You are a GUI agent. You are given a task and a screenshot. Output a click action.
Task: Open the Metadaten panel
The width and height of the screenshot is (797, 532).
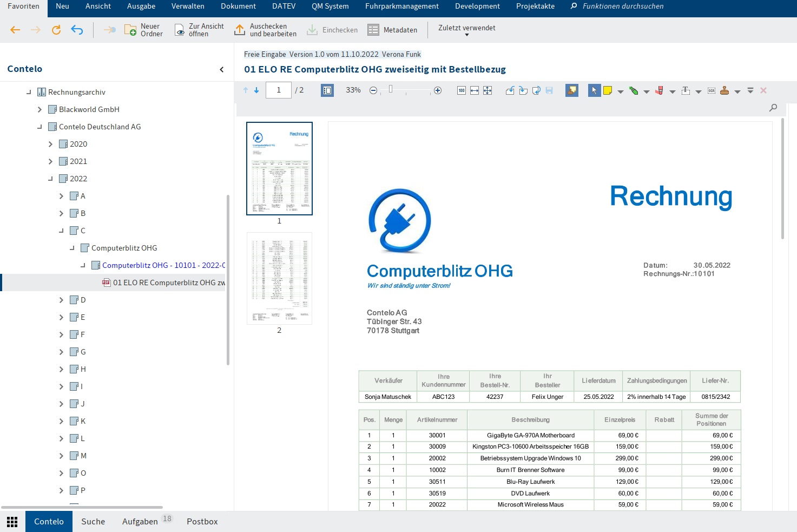pyautogui.click(x=393, y=30)
